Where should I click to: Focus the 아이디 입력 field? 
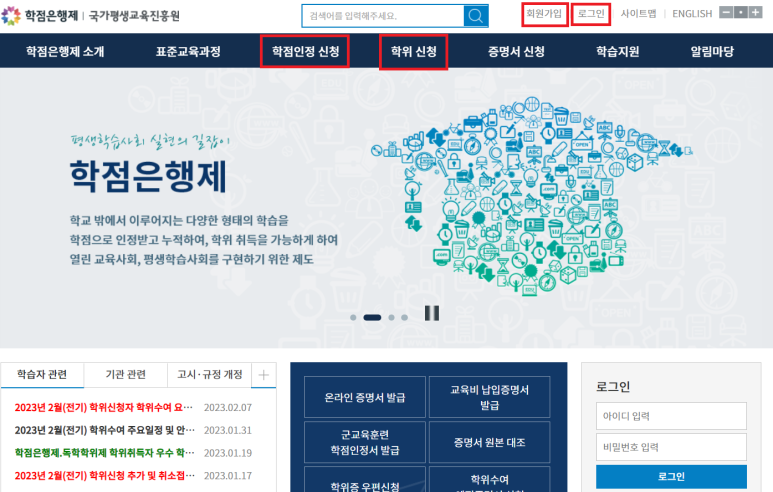click(671, 416)
